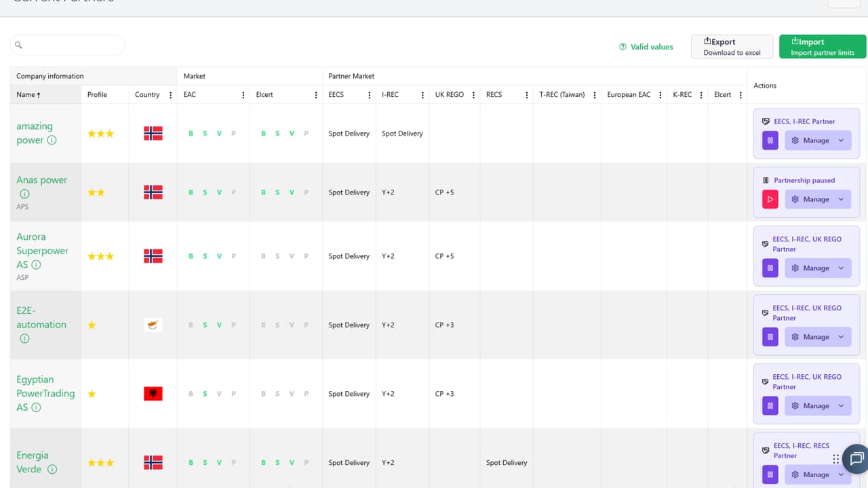
Task: Open I-REC column options menu
Action: pyautogui.click(x=422, y=95)
